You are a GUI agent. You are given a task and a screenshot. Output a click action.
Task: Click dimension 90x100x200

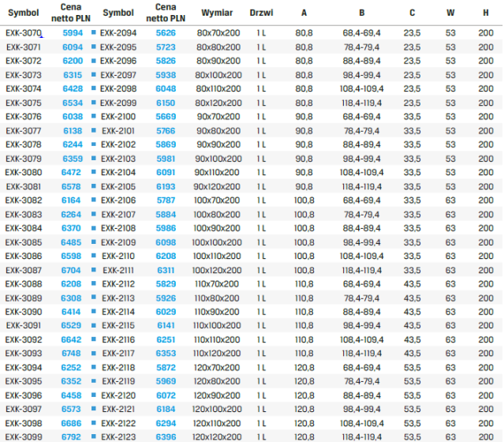point(218,159)
